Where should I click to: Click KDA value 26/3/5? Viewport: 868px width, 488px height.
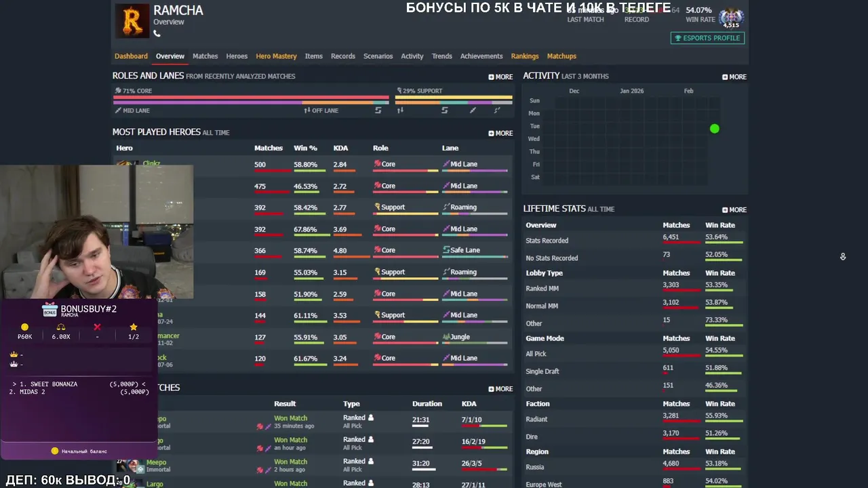[x=471, y=464]
